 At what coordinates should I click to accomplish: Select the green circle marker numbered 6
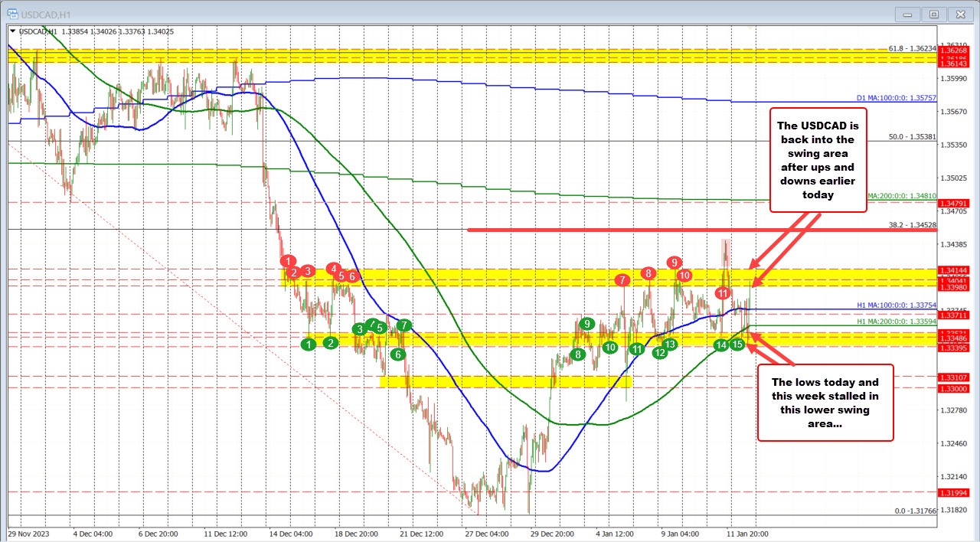click(x=397, y=354)
